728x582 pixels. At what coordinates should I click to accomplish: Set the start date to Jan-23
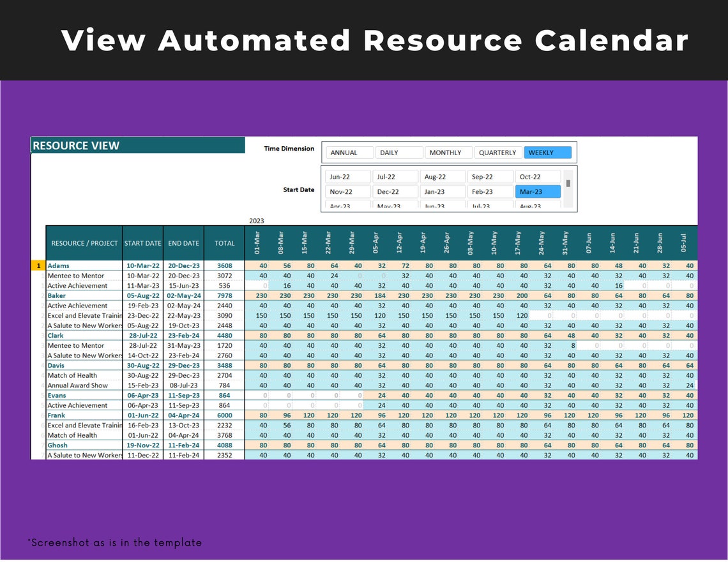point(443,191)
